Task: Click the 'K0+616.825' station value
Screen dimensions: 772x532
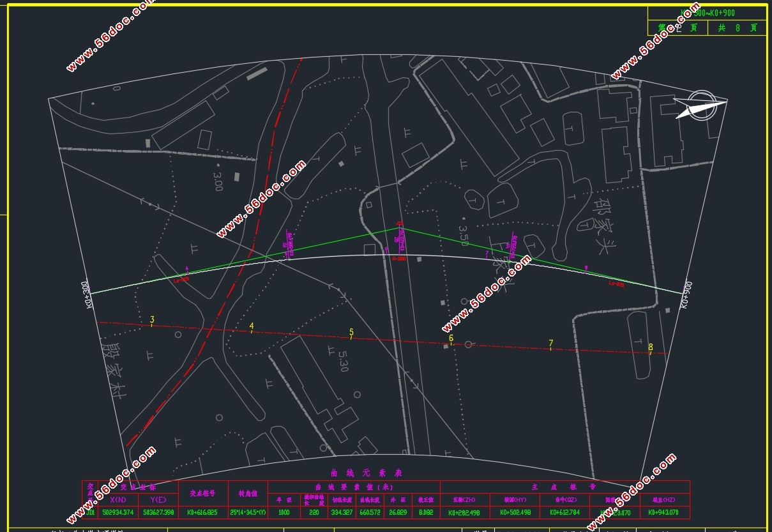Action: (203, 512)
